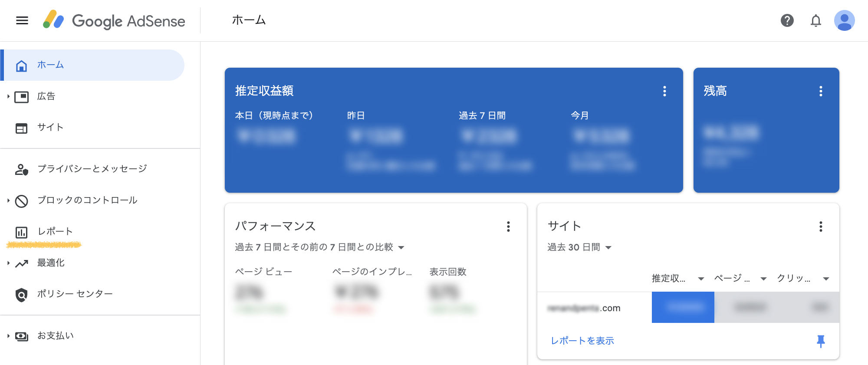Open more options on サイト card
The image size is (868, 365).
[821, 226]
